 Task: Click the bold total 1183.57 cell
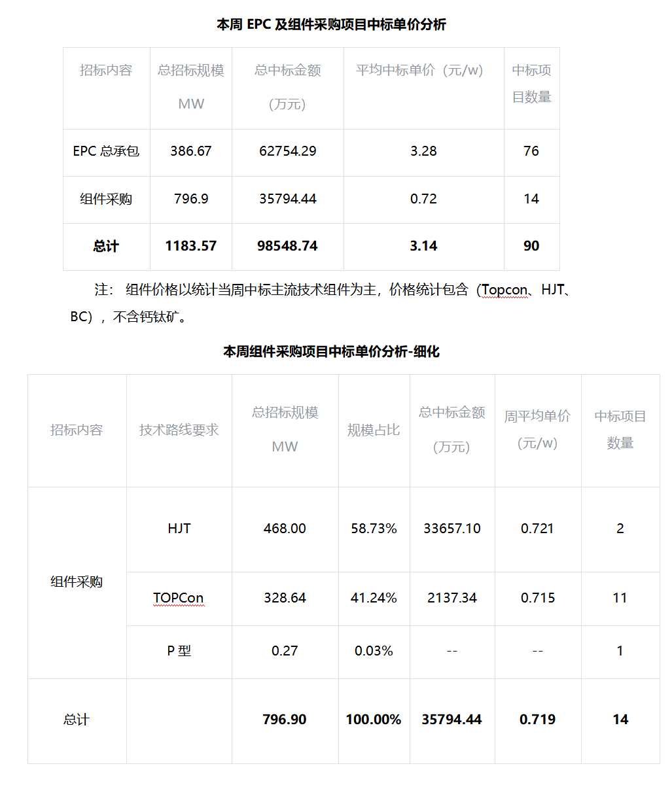point(191,246)
